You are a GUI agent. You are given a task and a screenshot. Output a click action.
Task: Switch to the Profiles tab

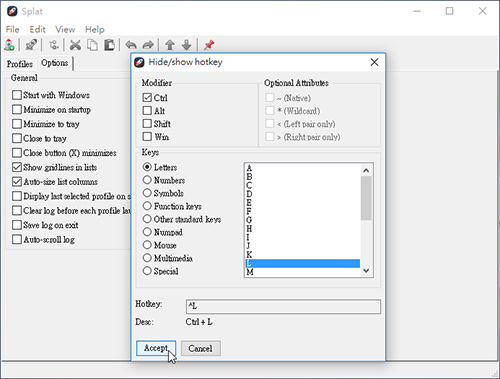click(20, 64)
